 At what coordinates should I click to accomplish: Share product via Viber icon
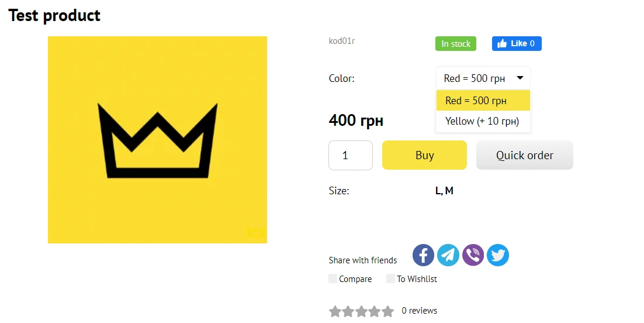click(473, 255)
